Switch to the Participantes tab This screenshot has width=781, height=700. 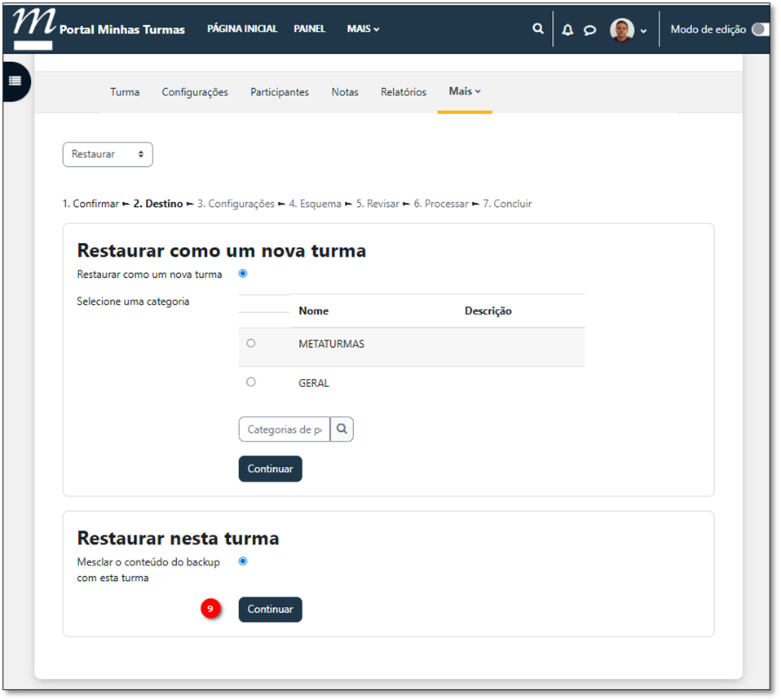coord(280,92)
